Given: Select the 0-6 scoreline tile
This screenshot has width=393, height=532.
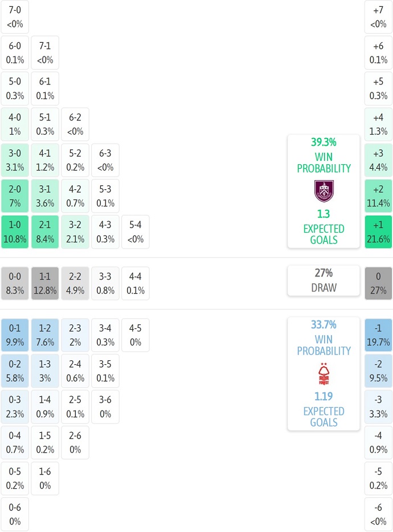Looking at the screenshot, I should click(15, 514).
